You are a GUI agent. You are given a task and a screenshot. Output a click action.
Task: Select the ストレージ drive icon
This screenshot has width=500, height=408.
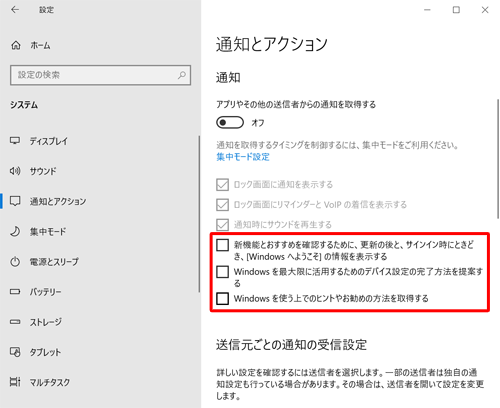tap(15, 322)
